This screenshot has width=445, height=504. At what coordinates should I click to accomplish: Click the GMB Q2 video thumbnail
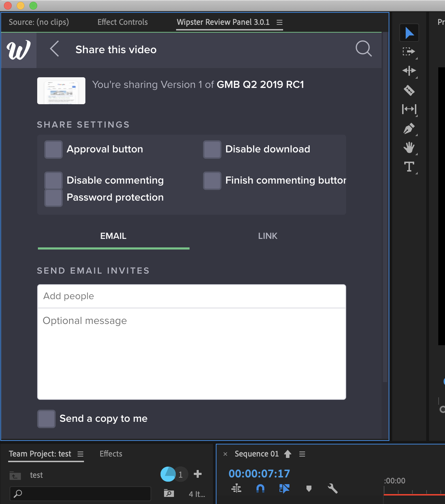point(61,91)
